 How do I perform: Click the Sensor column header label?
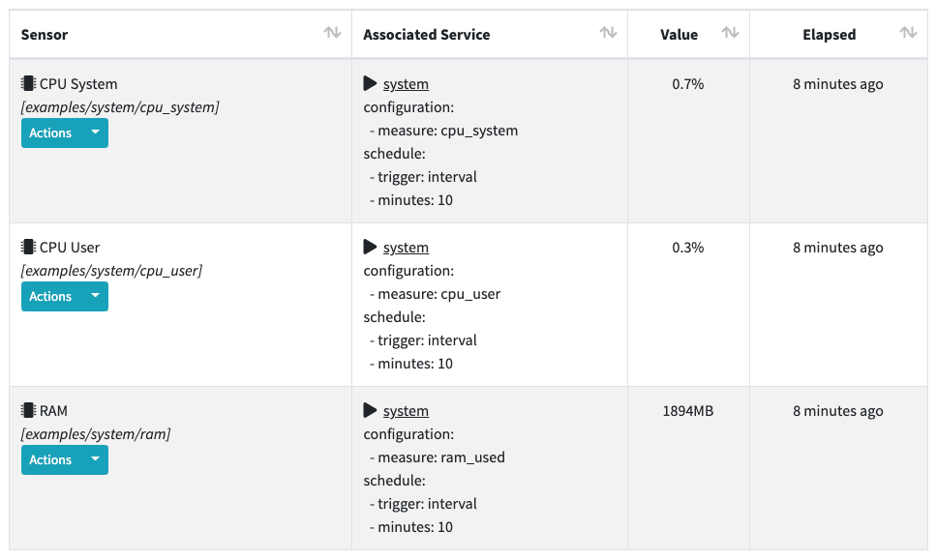(45, 35)
